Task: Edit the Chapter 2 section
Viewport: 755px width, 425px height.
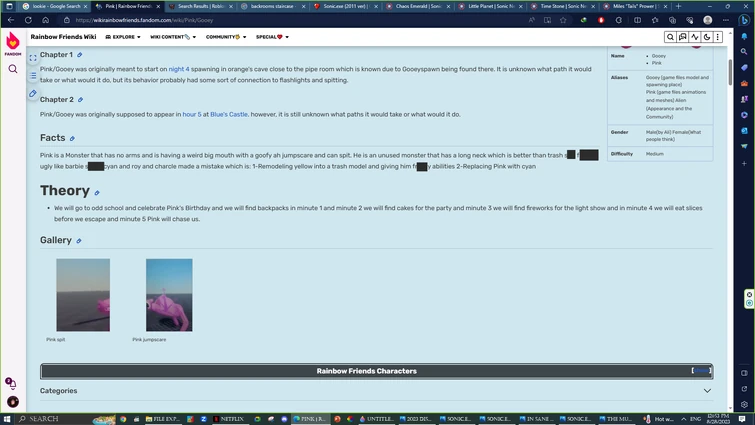Action: pyautogui.click(x=80, y=100)
